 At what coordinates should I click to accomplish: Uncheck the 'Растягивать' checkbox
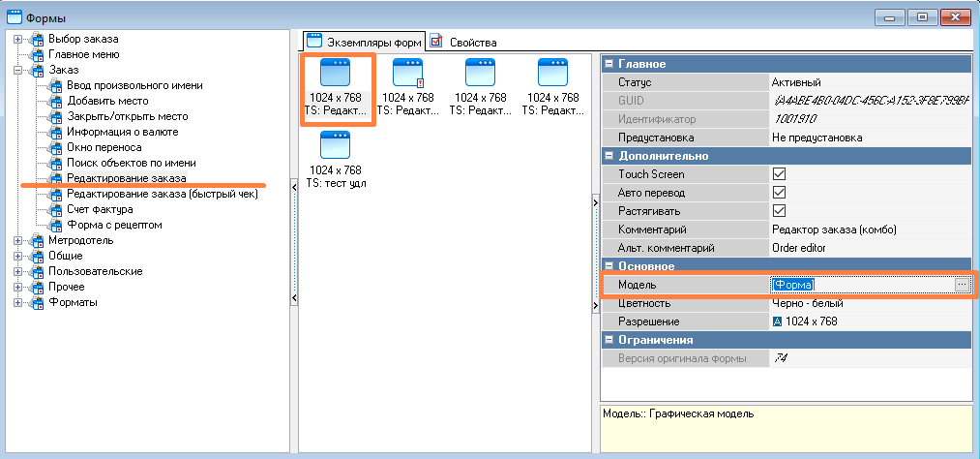click(779, 211)
